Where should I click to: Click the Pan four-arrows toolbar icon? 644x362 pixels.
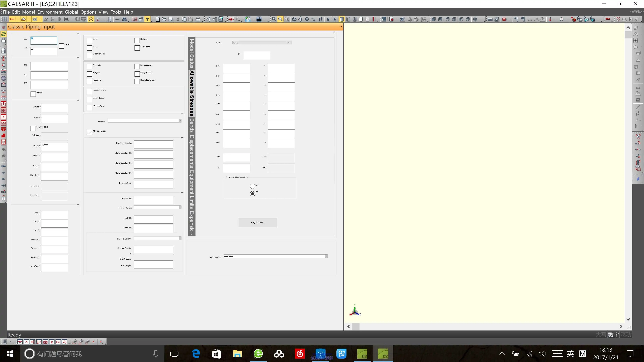[307, 19]
